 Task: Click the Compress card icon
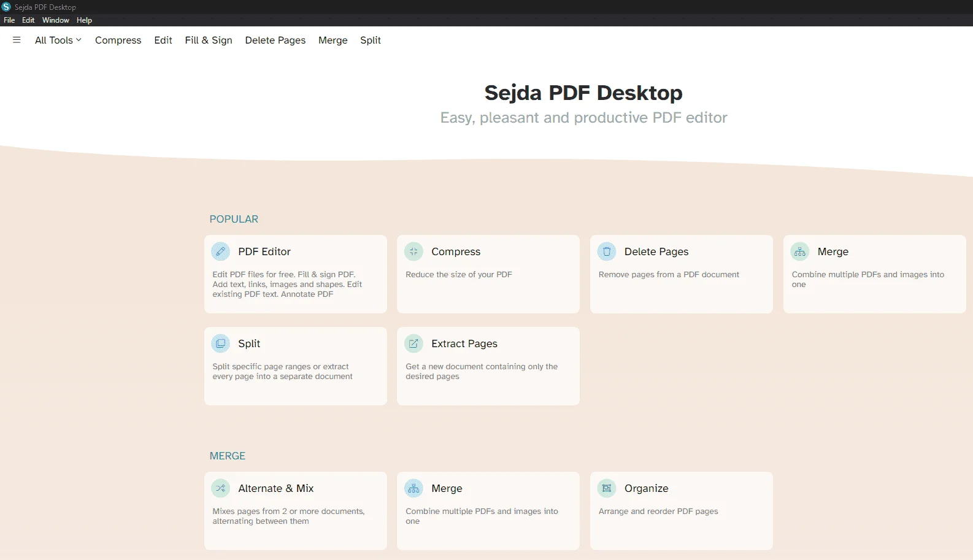tap(413, 251)
